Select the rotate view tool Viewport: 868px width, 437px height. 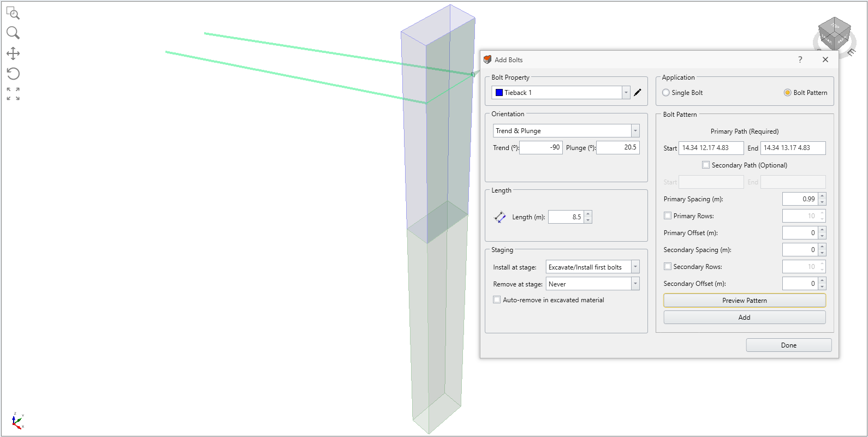coord(13,73)
